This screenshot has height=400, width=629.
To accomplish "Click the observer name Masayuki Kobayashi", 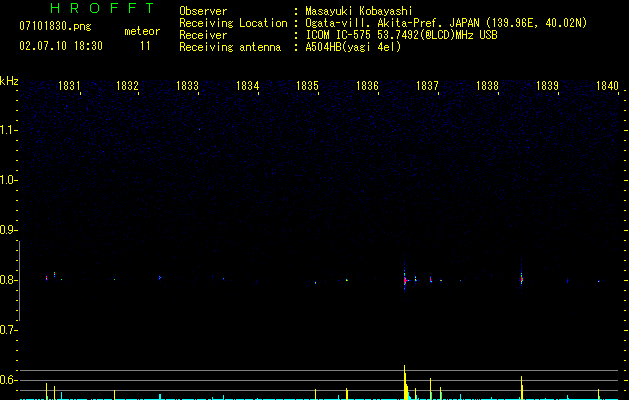I will [x=359, y=11].
